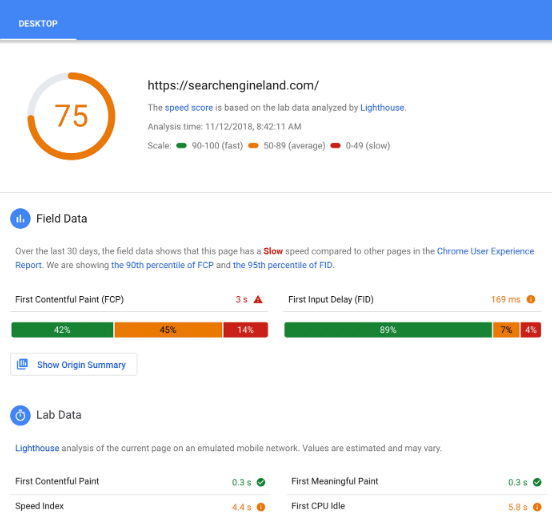552x519 pixels.
Task: Open the Show Origin Summary button
Action: pyautogui.click(x=74, y=364)
